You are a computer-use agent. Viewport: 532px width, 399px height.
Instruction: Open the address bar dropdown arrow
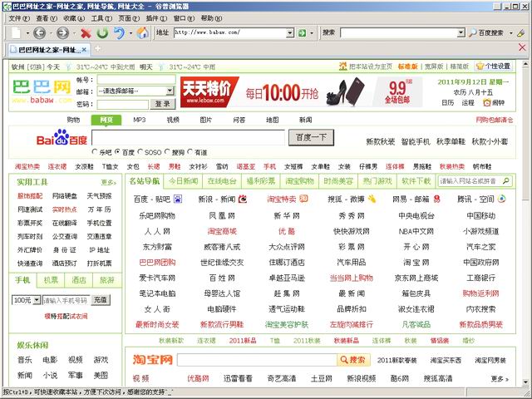pos(290,33)
